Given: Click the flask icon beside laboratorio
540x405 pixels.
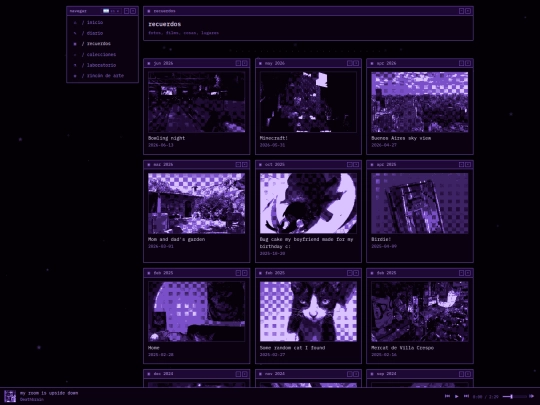Looking at the screenshot, I should tap(75, 65).
